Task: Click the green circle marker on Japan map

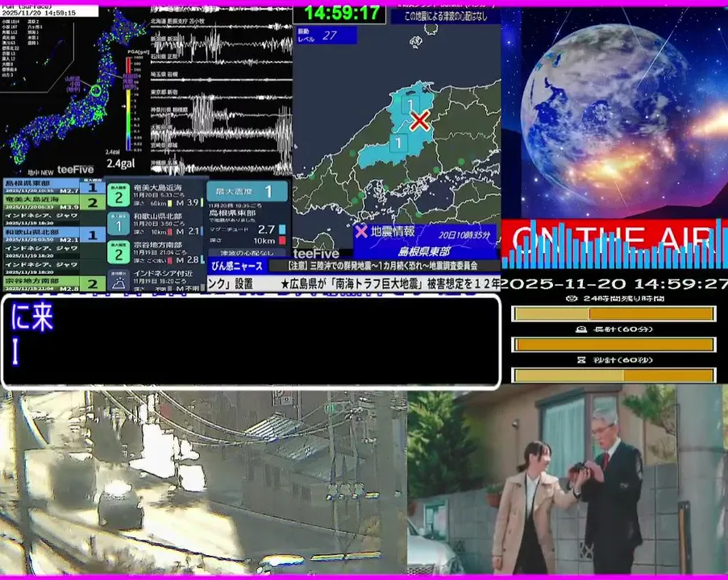Action: tap(96, 90)
